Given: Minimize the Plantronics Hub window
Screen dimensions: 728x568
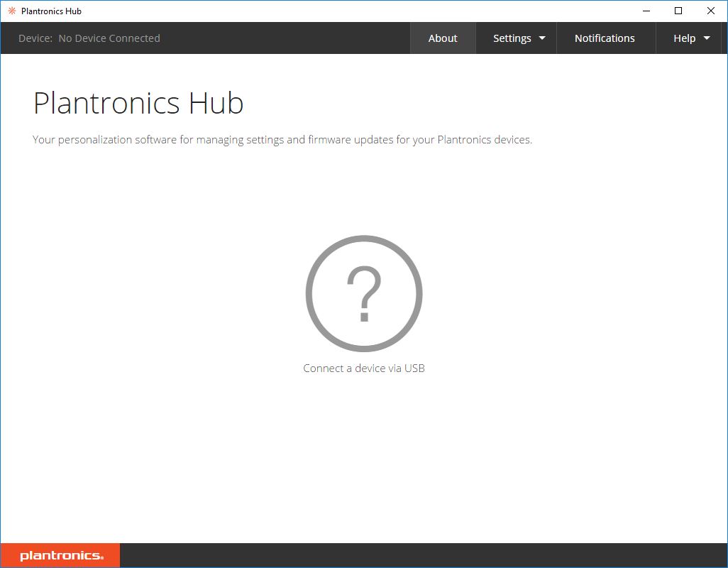Looking at the screenshot, I should coord(646,11).
